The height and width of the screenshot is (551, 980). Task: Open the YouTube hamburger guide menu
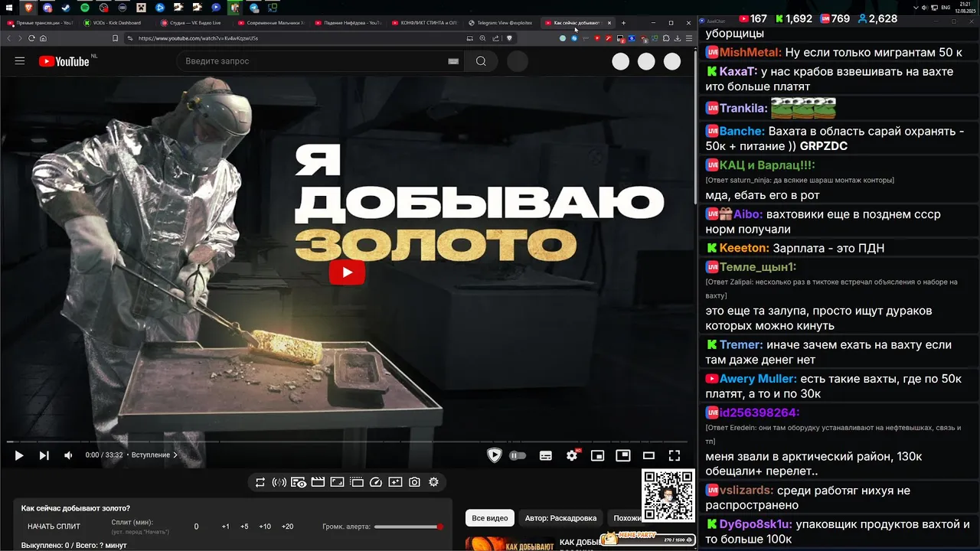tap(20, 61)
